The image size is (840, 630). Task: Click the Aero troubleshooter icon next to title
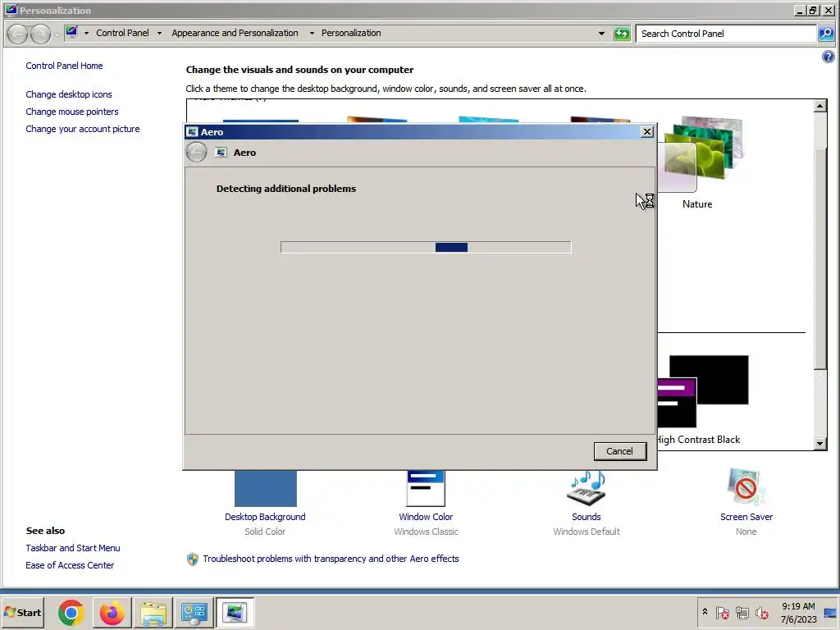(221, 153)
